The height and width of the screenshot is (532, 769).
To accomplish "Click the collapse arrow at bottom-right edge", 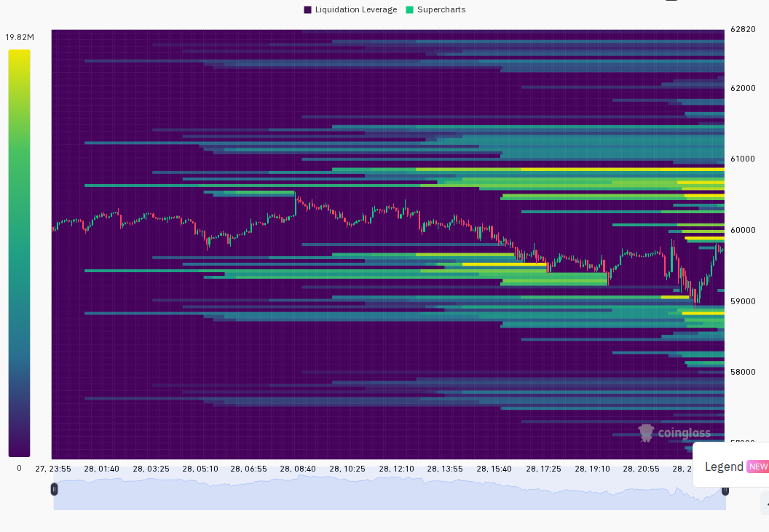I will coord(765,504).
